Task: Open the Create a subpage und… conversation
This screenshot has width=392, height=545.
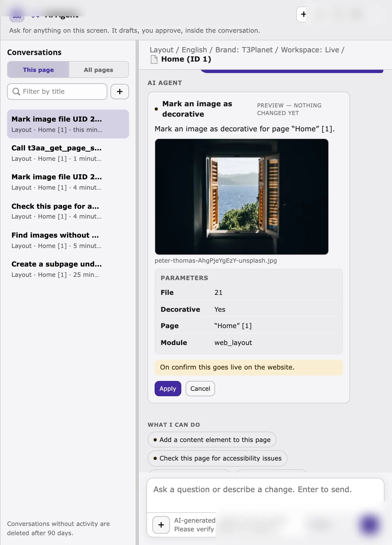Action: tap(68, 269)
